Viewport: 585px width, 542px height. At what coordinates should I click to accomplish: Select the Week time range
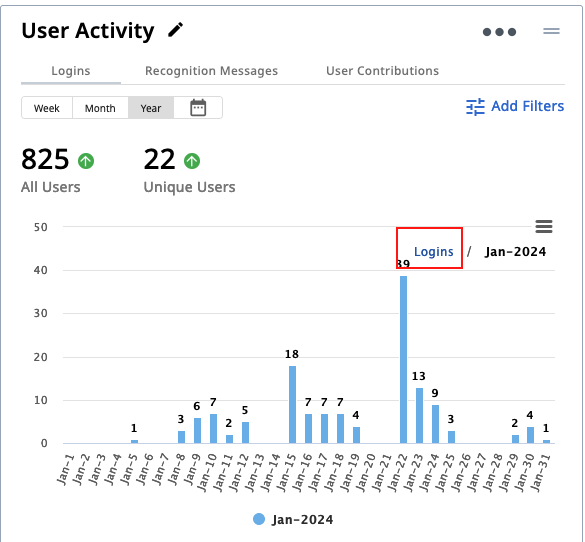[x=47, y=108]
